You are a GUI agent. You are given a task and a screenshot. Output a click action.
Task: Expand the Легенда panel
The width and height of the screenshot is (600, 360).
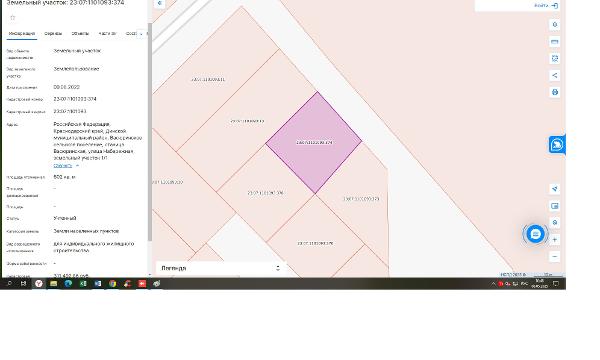tap(220, 268)
